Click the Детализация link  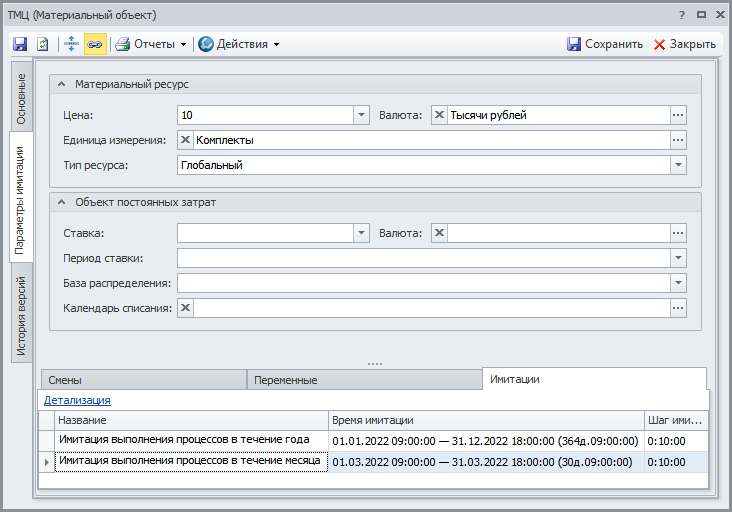(x=77, y=400)
